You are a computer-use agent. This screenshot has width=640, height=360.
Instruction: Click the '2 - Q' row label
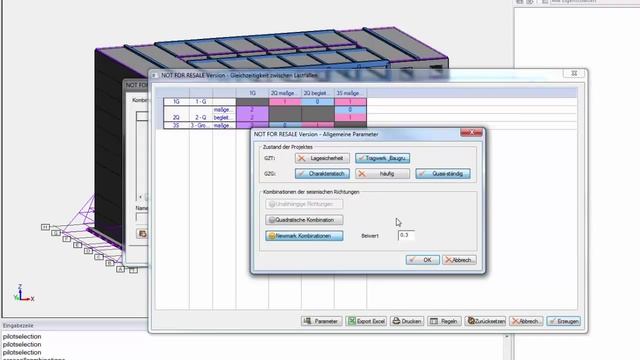(200, 118)
